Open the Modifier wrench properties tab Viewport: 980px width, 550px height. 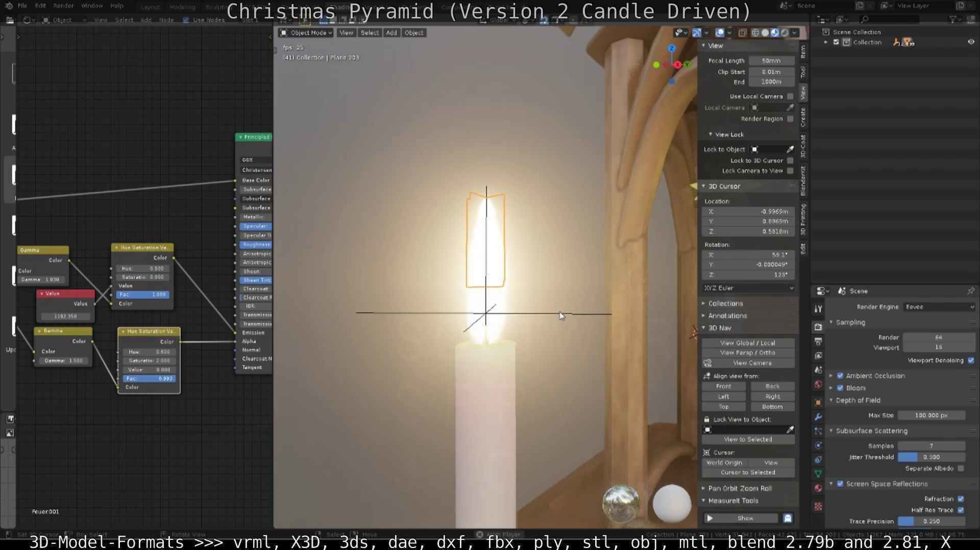(x=818, y=417)
